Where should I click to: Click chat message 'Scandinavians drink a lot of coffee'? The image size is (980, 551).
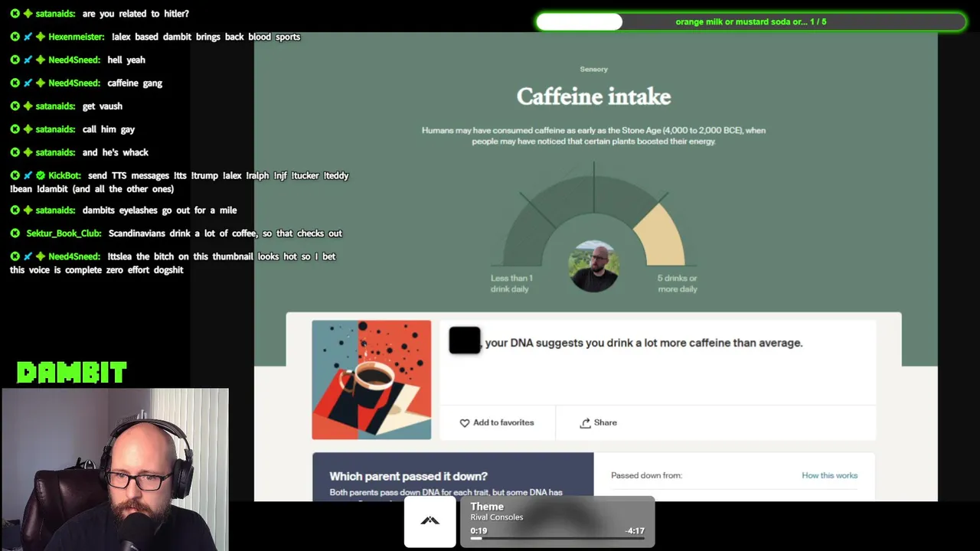(225, 233)
